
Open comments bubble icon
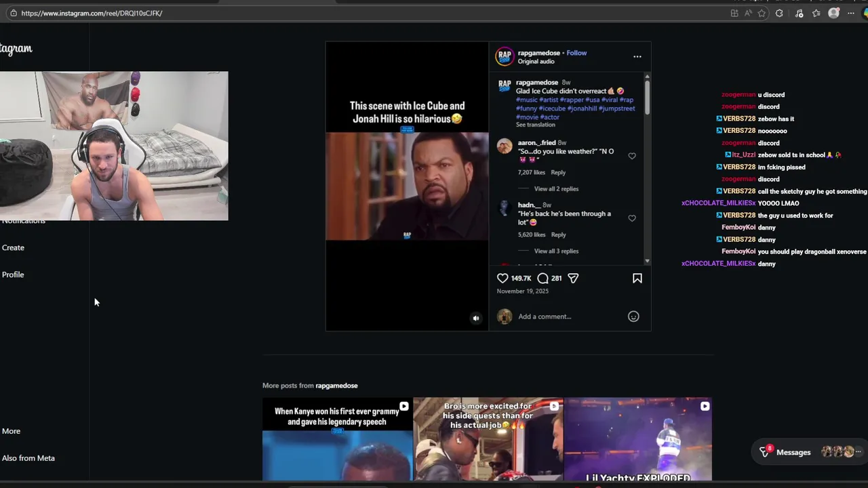click(542, 279)
